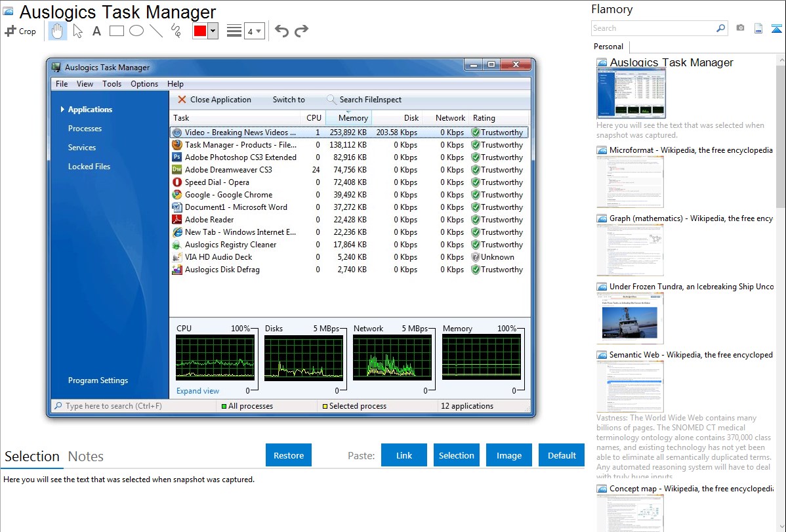
Task: Pick the ellipse shape tool
Action: [x=136, y=31]
